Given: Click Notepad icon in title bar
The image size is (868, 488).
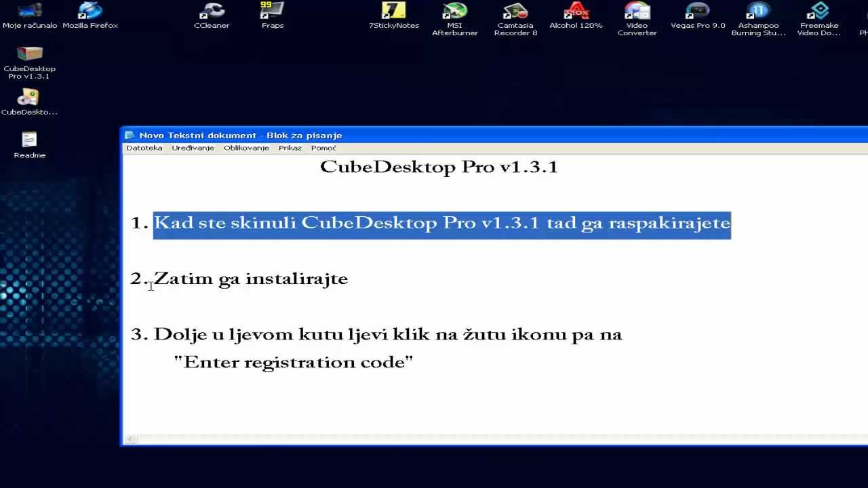Looking at the screenshot, I should click(x=130, y=136).
